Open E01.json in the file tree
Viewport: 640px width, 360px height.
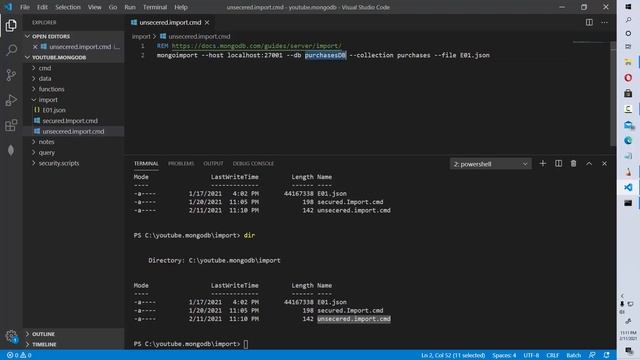[x=53, y=110]
